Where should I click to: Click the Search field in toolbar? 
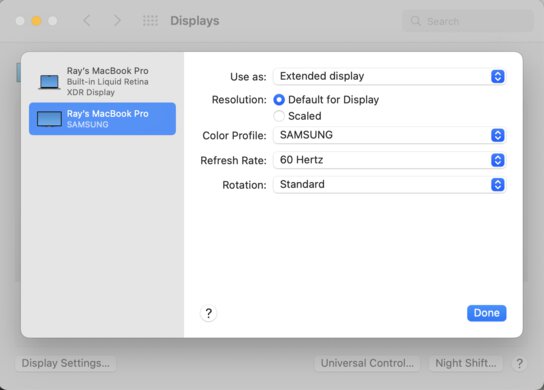pos(468,21)
